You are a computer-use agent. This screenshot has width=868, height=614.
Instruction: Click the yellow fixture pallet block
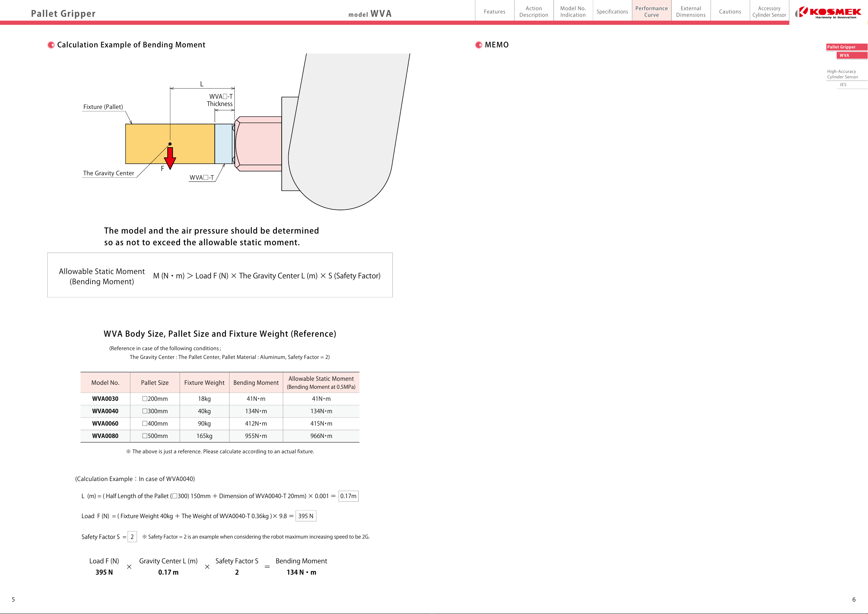pyautogui.click(x=170, y=144)
